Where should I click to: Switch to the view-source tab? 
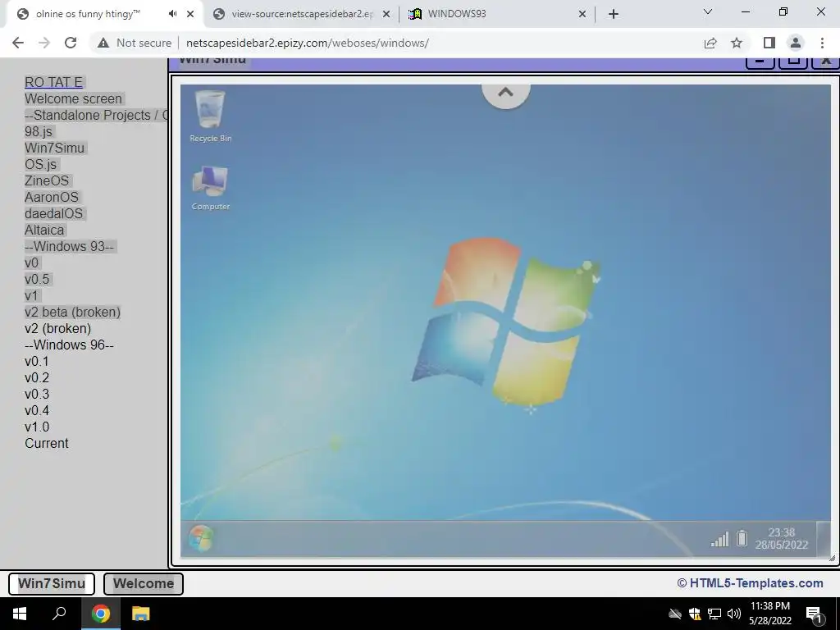302,14
